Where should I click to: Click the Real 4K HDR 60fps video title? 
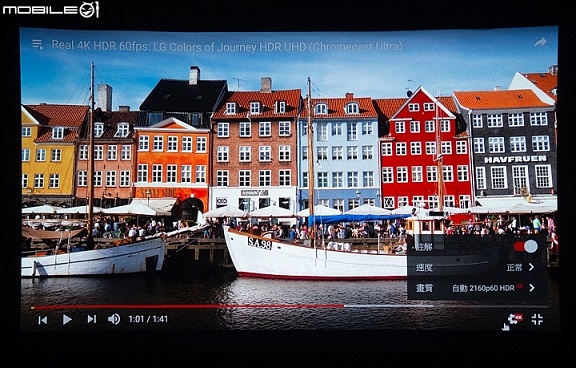[x=227, y=46]
